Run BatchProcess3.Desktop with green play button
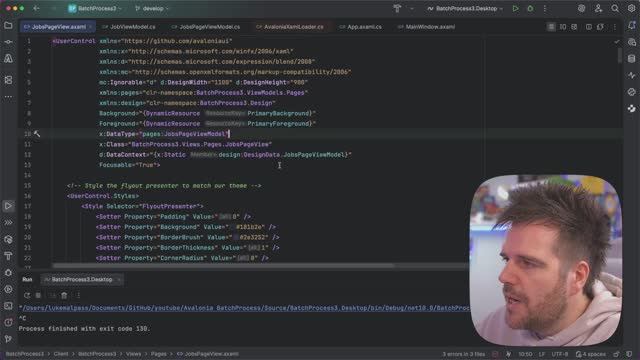 (516, 8)
